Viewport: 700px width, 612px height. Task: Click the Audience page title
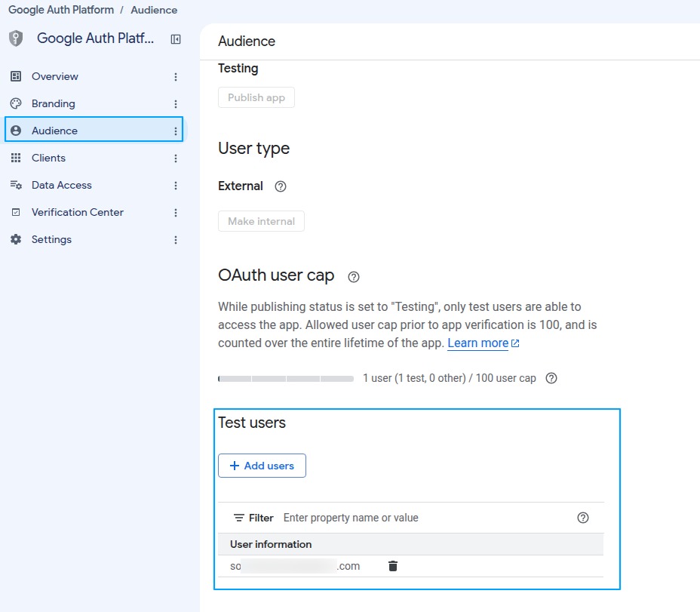(x=247, y=41)
